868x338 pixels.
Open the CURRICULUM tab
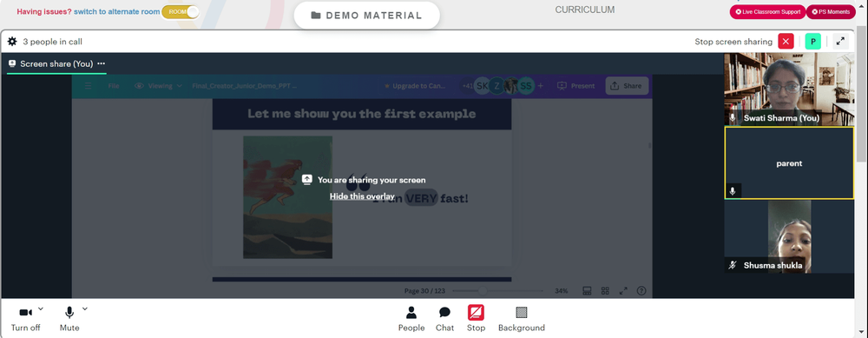(584, 10)
